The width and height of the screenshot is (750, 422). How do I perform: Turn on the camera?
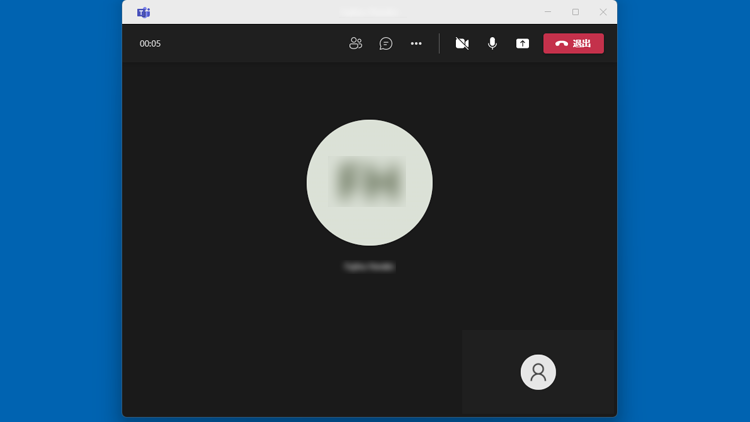tap(462, 43)
